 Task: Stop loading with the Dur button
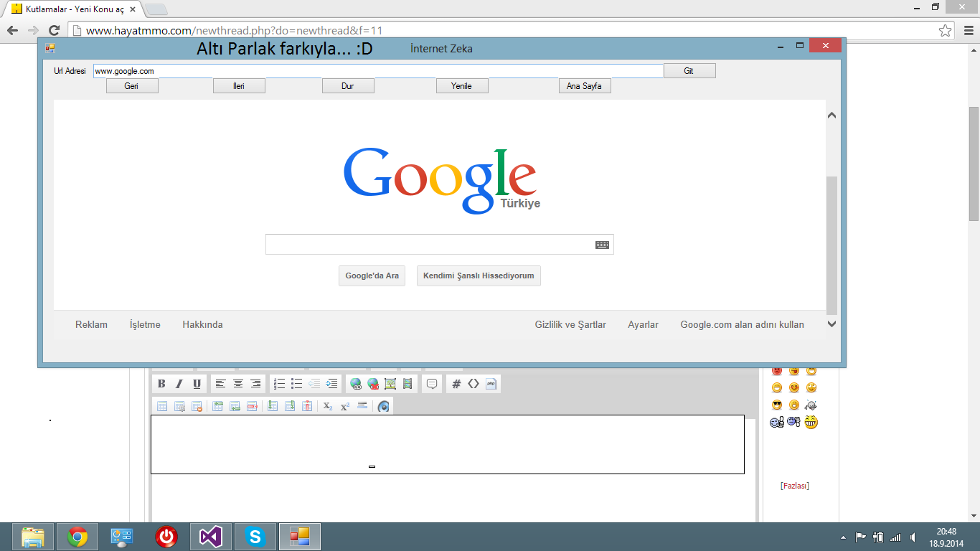coord(348,86)
